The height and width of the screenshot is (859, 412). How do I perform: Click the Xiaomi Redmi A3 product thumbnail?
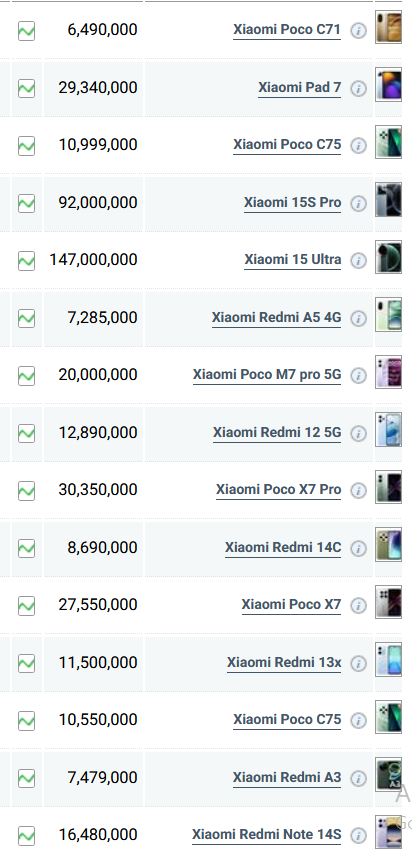coord(388,774)
